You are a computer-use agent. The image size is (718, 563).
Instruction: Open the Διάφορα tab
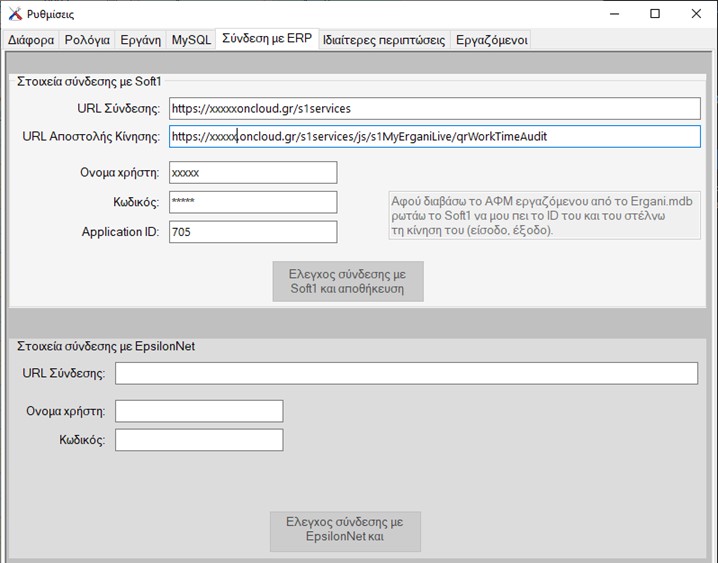(31, 40)
